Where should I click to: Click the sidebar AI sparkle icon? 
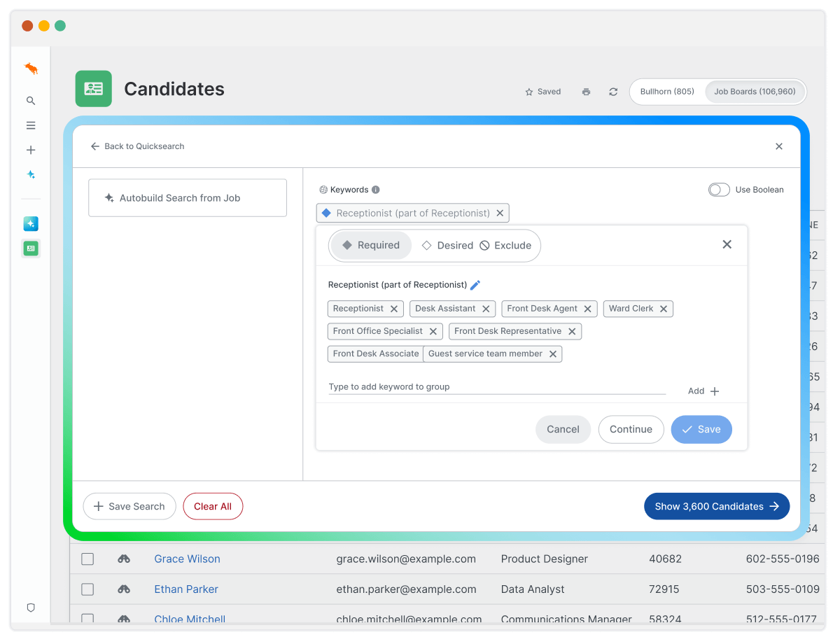31,175
